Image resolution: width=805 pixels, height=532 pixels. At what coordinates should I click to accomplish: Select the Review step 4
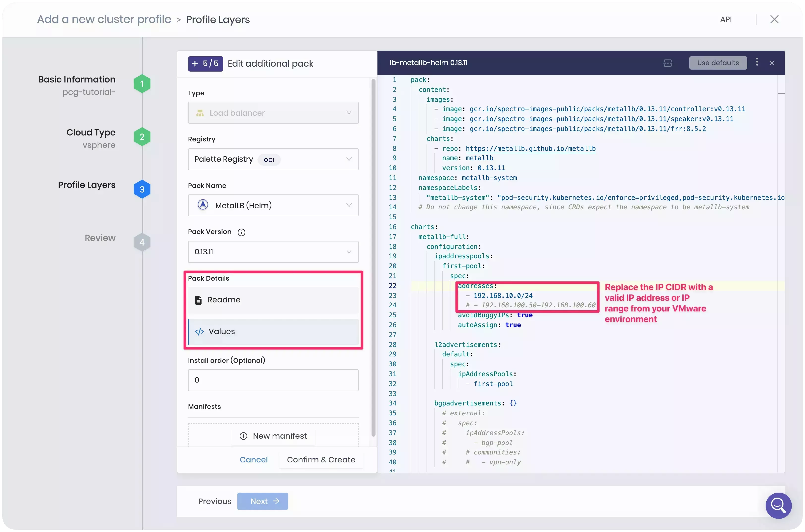coord(142,242)
